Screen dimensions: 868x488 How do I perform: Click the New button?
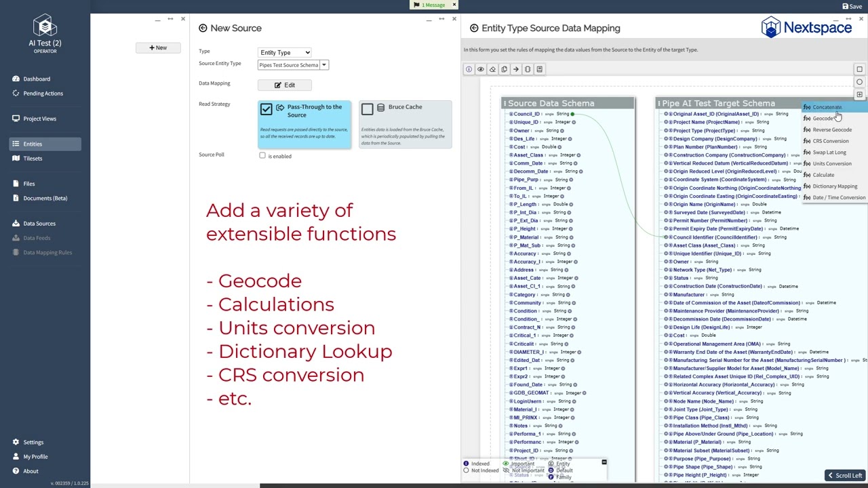(157, 47)
